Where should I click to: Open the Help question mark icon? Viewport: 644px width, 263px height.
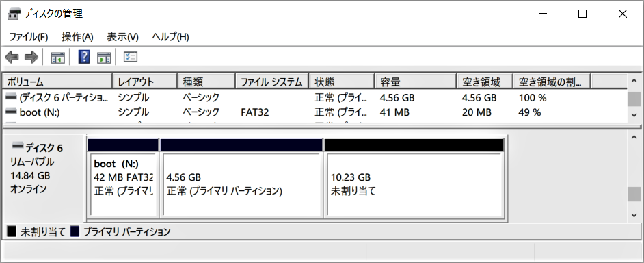pos(83,58)
